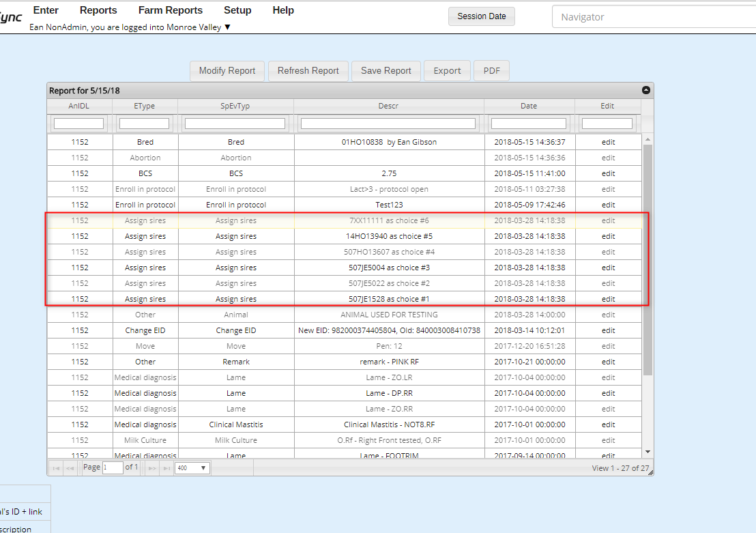Sort by SpEvTyp column header
This screenshot has width=756, height=533.
235,106
